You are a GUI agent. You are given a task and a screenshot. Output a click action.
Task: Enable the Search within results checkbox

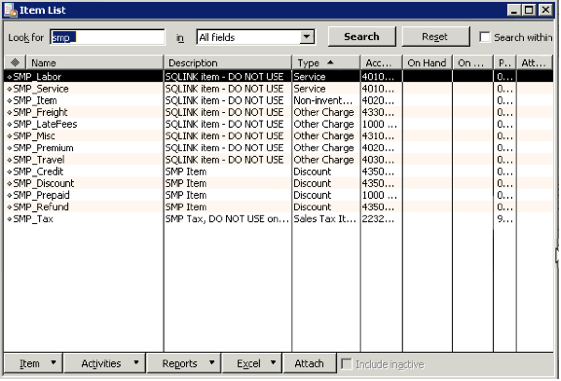tap(485, 37)
